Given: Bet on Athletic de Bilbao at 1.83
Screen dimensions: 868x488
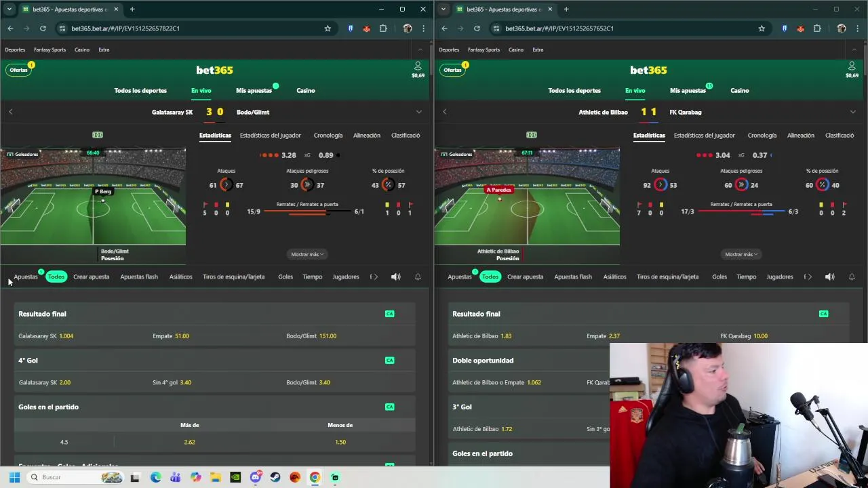Looking at the screenshot, I should 481,335.
